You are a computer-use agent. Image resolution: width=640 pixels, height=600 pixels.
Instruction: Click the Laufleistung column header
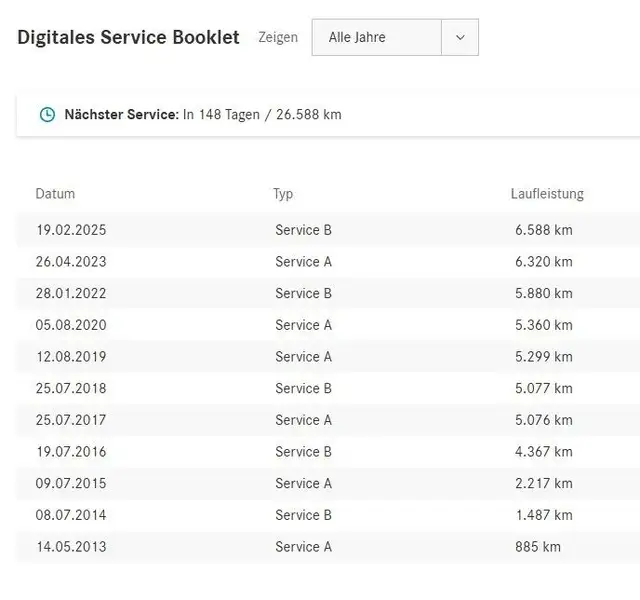(x=547, y=194)
